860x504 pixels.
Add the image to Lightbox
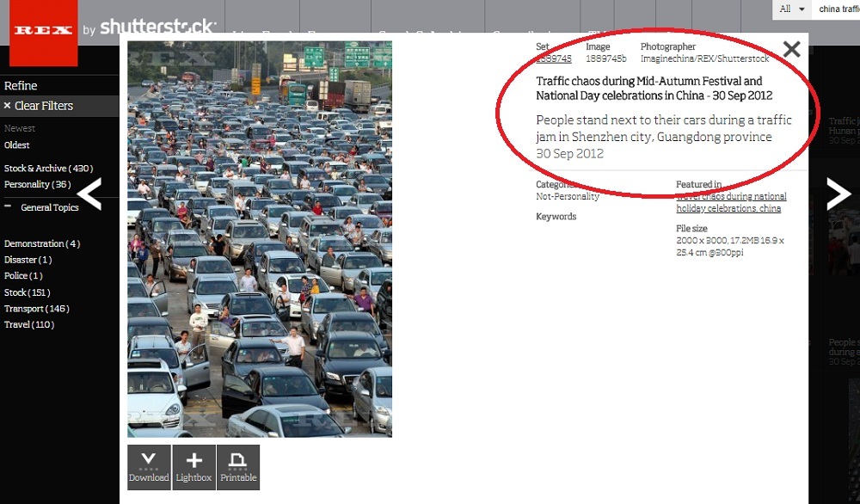click(193, 467)
